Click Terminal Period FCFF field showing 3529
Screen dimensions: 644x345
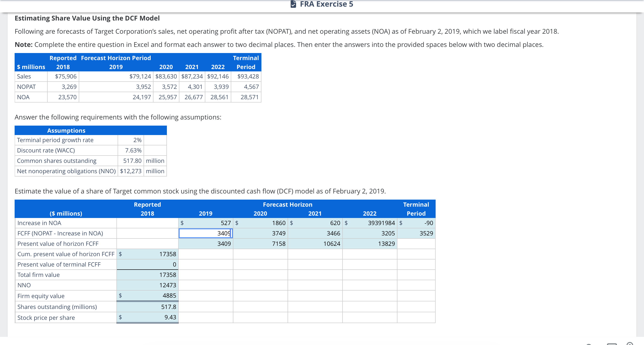(x=416, y=233)
